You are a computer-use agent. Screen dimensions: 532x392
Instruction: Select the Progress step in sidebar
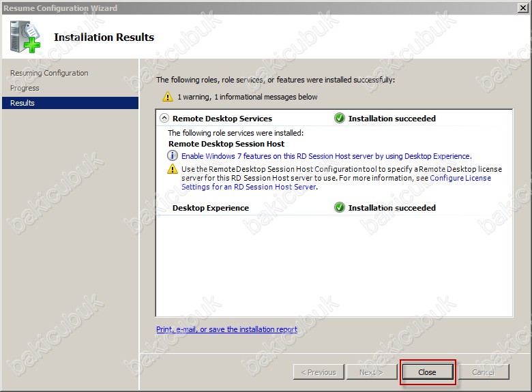[x=25, y=88]
